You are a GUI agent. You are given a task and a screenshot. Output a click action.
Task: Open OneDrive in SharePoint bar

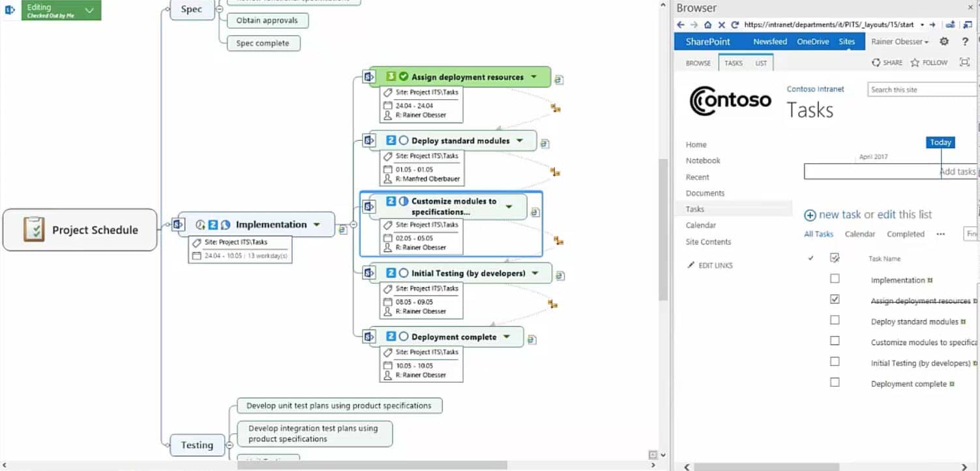(813, 41)
